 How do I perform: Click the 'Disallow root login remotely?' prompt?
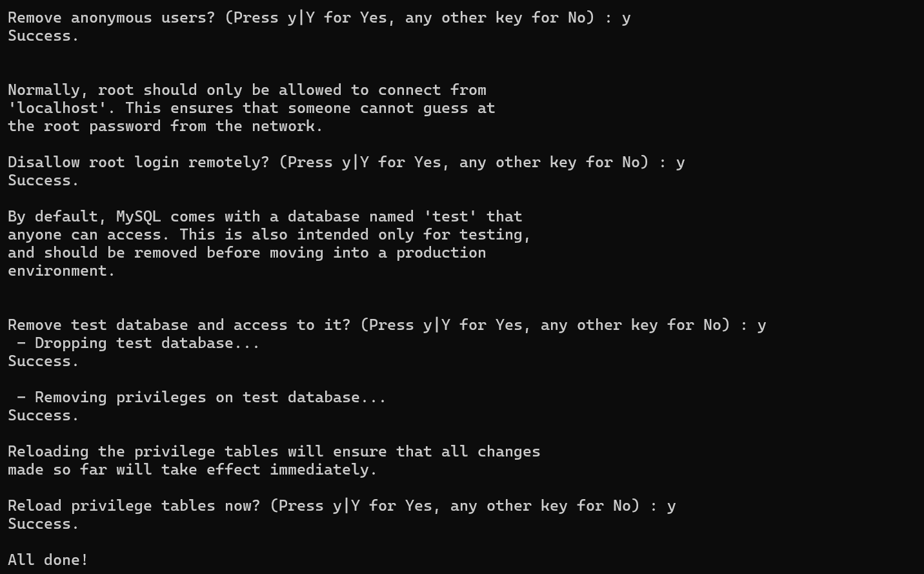346,162
